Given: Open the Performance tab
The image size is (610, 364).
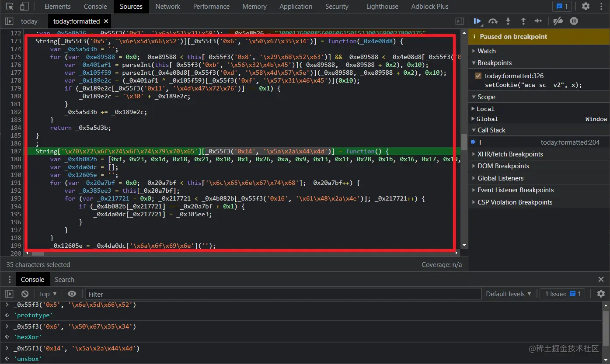Looking at the screenshot, I should point(211,7).
